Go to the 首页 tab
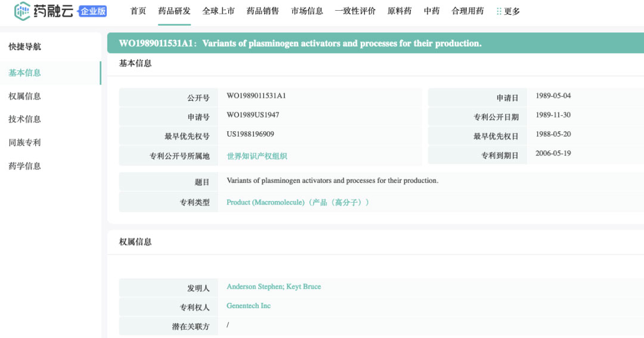This screenshot has width=644, height=338. (x=138, y=11)
